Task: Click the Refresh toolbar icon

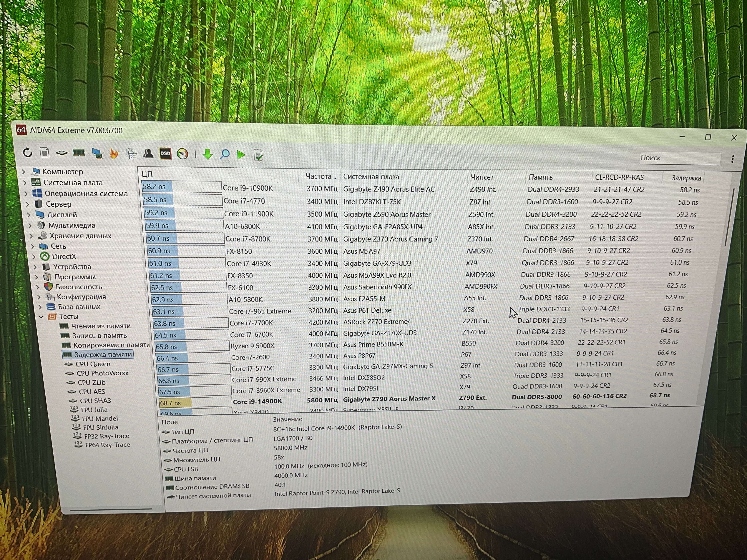Action: pyautogui.click(x=28, y=153)
